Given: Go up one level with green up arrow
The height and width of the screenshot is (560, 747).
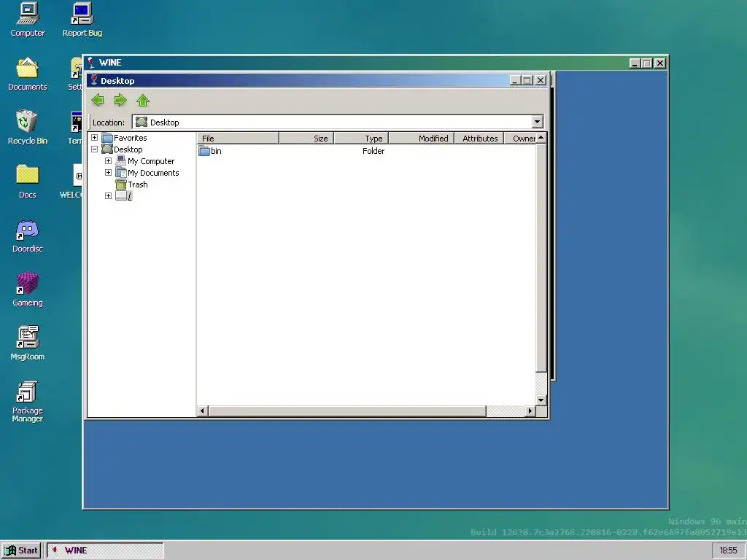Looking at the screenshot, I should pos(143,100).
